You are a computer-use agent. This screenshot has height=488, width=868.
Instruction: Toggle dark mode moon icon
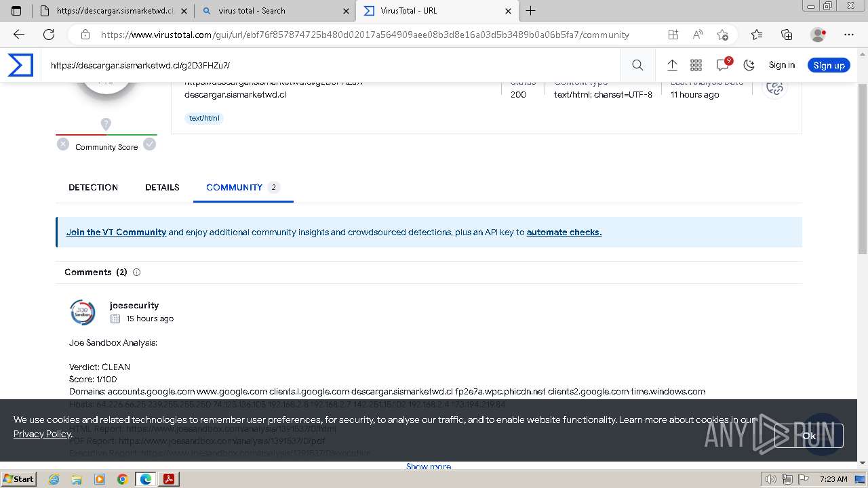point(749,65)
